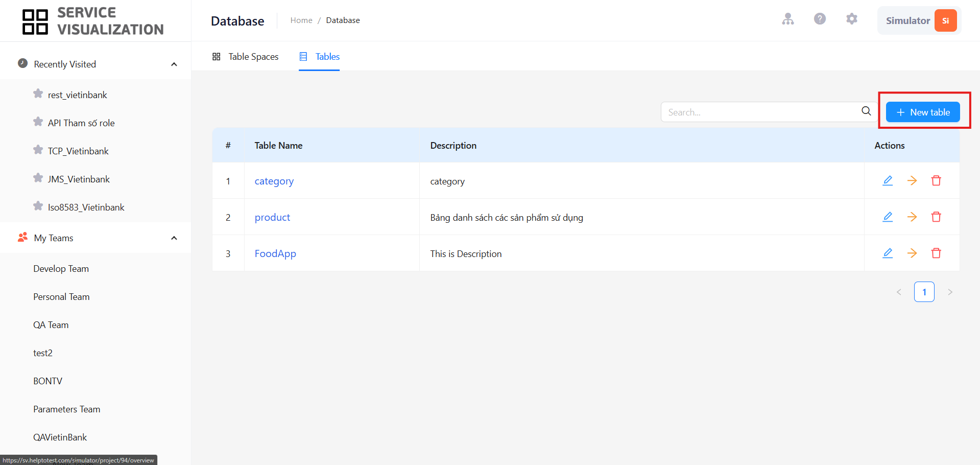Open the help question mark icon
This screenshot has width=980, height=465.
(x=820, y=19)
